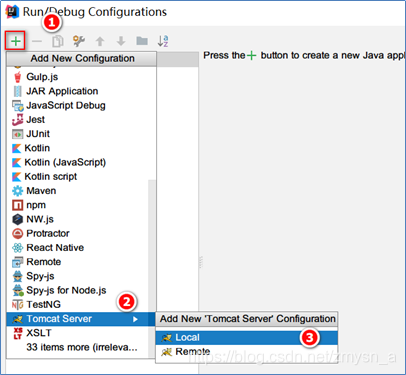The image size is (406, 375).
Task: Click the Protractor round red icon
Action: click(x=17, y=234)
